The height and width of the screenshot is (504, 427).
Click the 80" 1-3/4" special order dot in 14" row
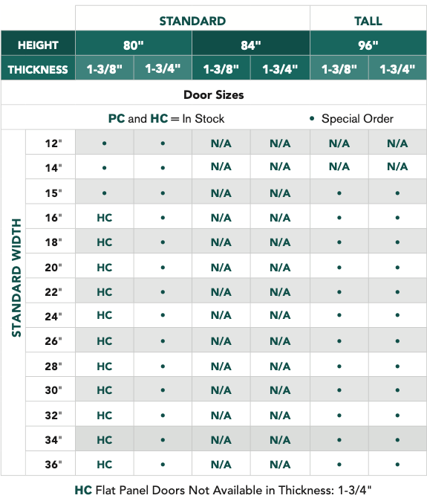point(163,168)
